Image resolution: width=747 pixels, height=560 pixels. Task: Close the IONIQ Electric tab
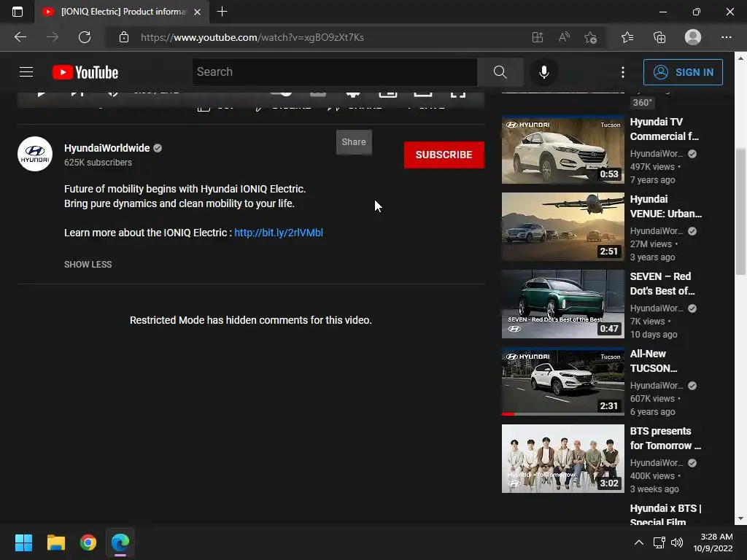pos(197,12)
